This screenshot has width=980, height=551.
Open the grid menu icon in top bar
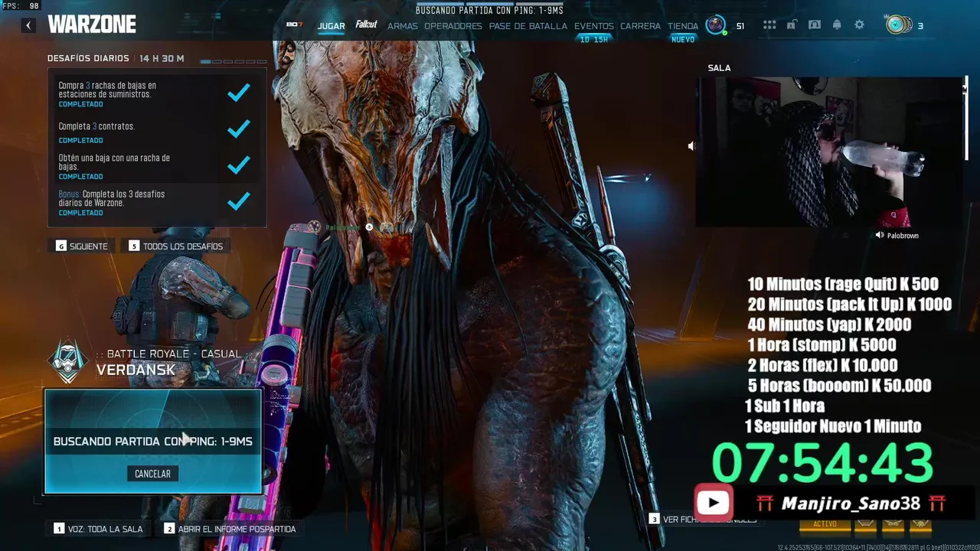click(769, 25)
